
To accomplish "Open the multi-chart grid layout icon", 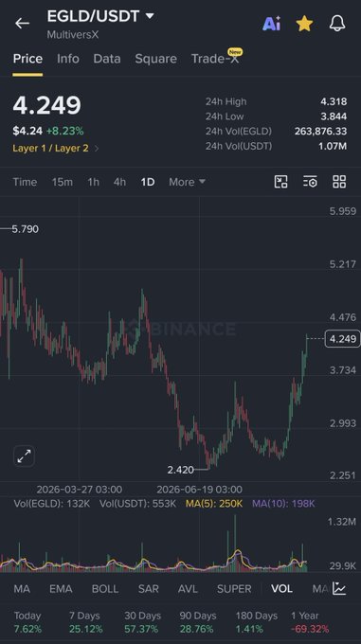I will tap(339, 182).
